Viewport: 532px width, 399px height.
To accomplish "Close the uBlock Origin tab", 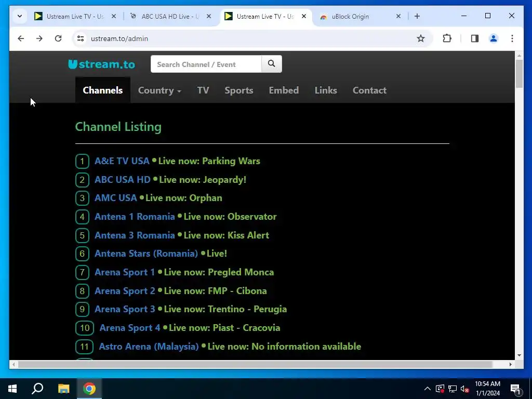I will (398, 16).
